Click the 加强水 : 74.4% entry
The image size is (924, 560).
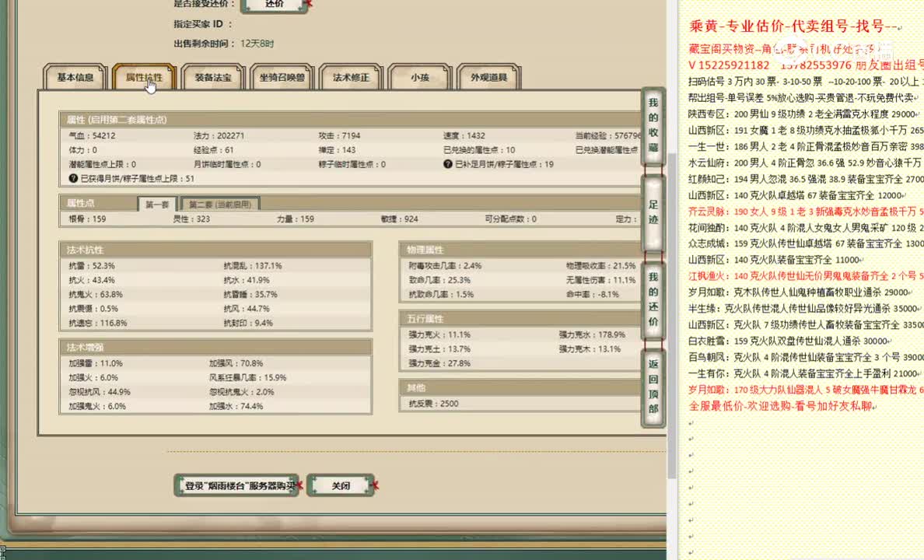pos(236,406)
